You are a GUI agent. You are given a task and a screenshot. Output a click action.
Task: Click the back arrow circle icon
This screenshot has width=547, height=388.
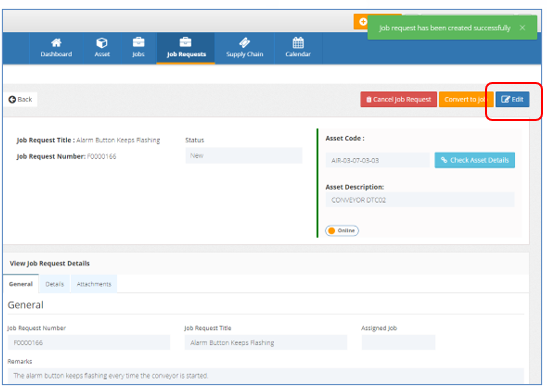(12, 100)
